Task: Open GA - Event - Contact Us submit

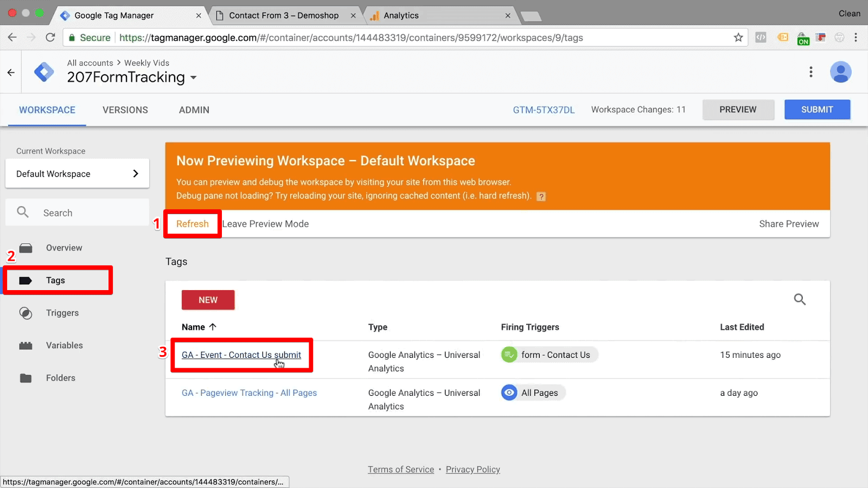Action: pos(241,355)
